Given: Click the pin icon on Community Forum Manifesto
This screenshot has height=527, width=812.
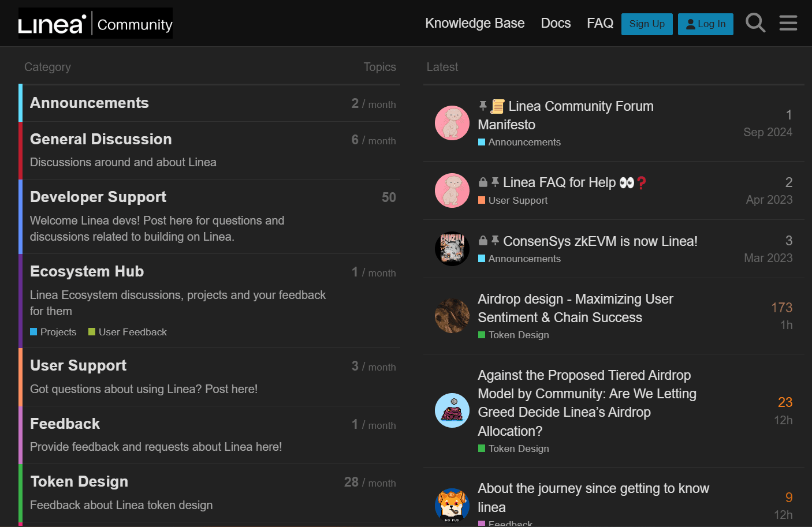Looking at the screenshot, I should click(x=483, y=106).
